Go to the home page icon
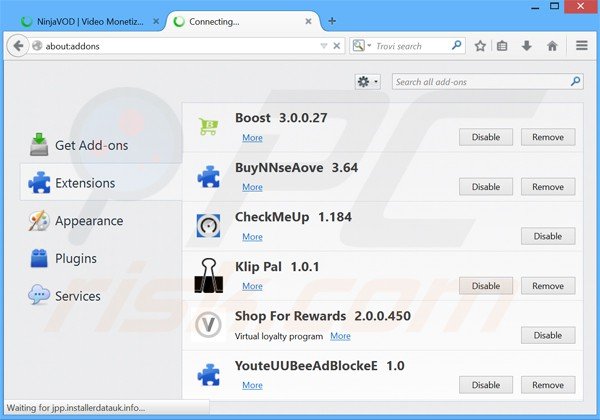 click(x=552, y=46)
